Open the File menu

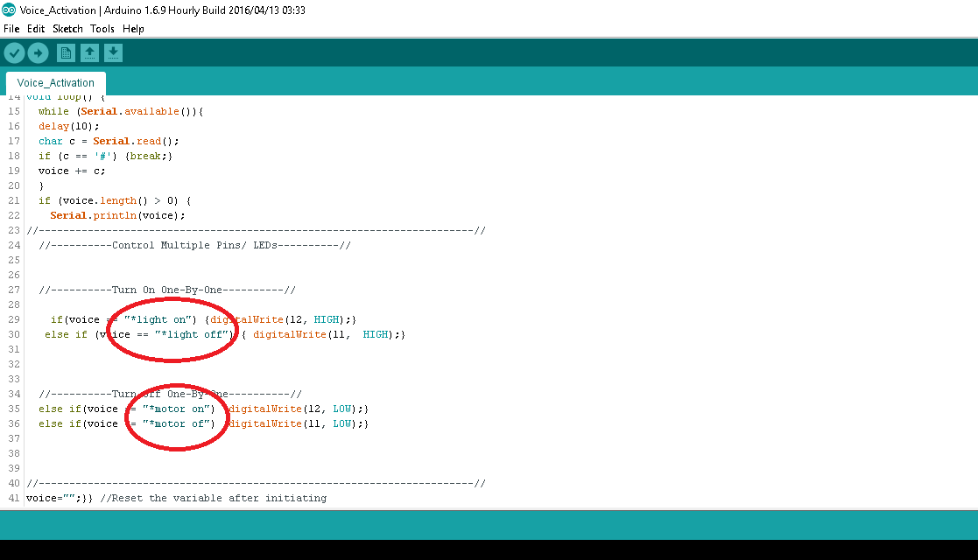tap(11, 28)
